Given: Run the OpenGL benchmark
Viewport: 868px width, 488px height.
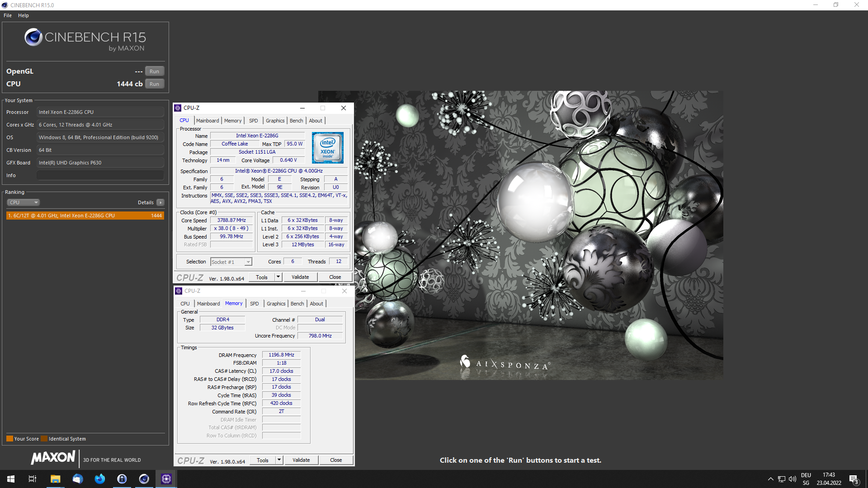Looking at the screenshot, I should [154, 71].
